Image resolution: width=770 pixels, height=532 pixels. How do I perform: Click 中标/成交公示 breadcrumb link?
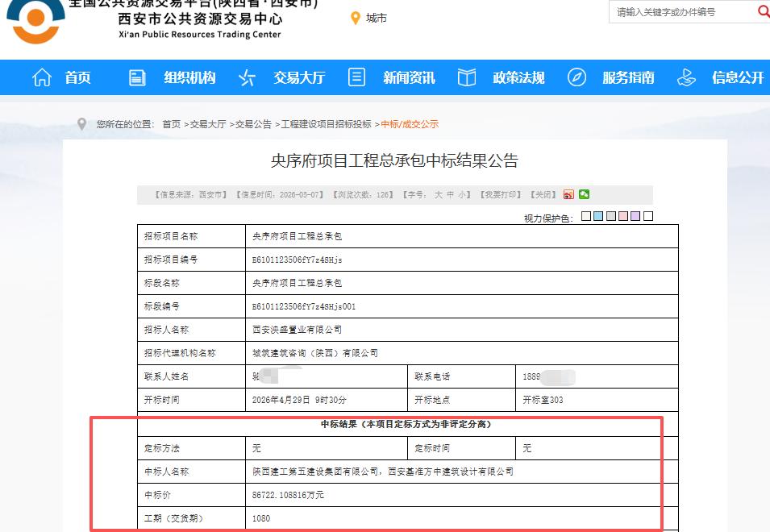tap(410, 124)
